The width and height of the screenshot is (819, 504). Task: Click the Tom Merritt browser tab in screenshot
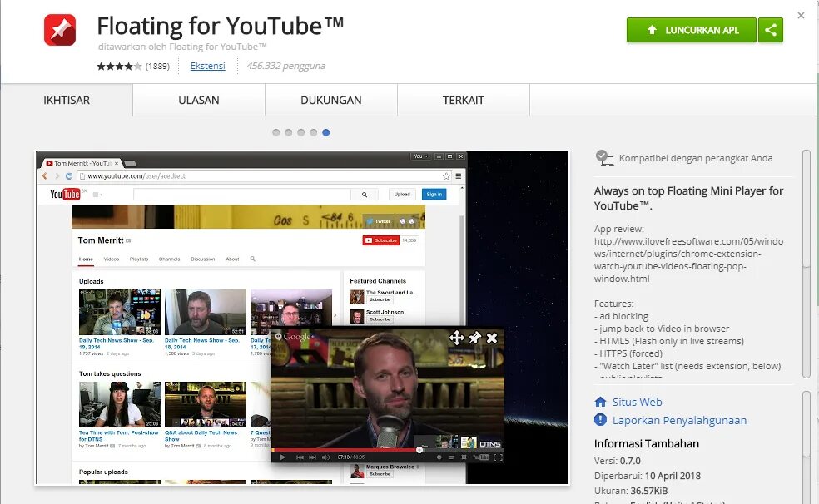click(82, 163)
